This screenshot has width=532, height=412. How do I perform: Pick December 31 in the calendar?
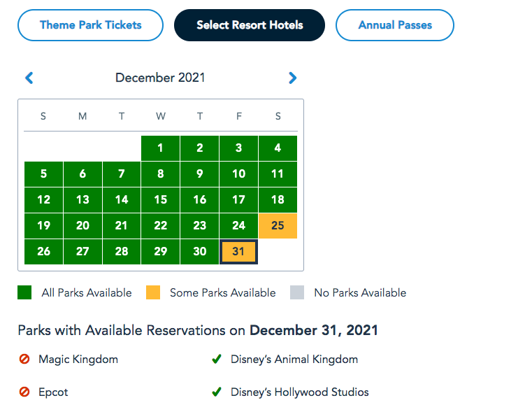coord(238,252)
